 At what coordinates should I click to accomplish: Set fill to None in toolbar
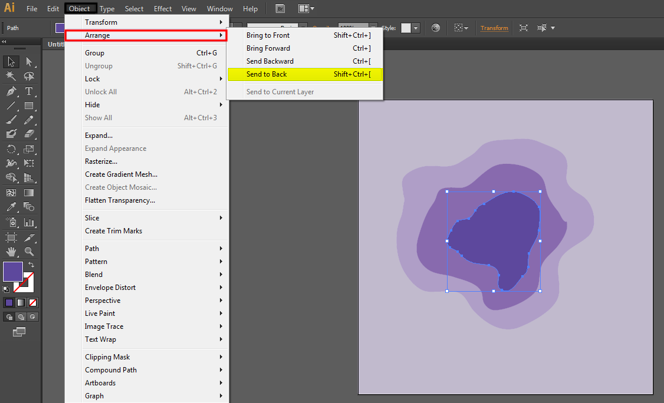pos(33,302)
